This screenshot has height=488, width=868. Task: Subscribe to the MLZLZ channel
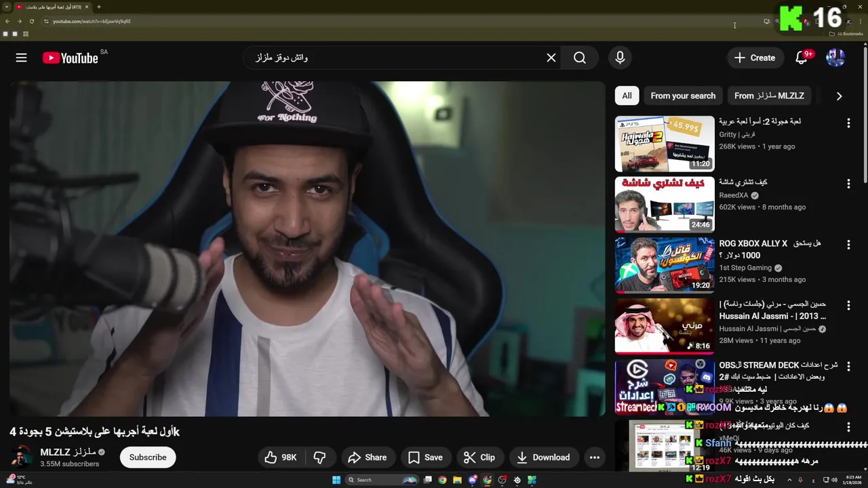point(148,457)
